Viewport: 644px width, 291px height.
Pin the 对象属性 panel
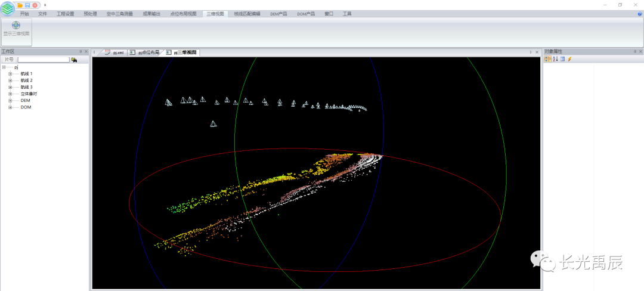pyautogui.click(x=634, y=52)
